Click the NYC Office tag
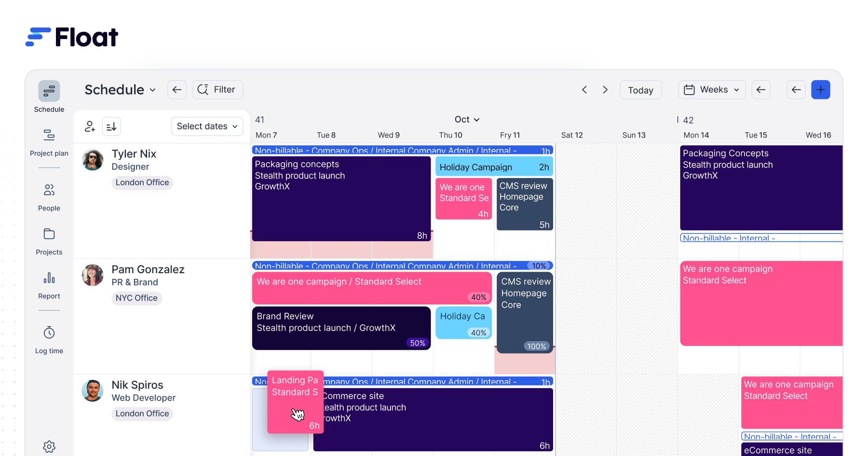 136,298
